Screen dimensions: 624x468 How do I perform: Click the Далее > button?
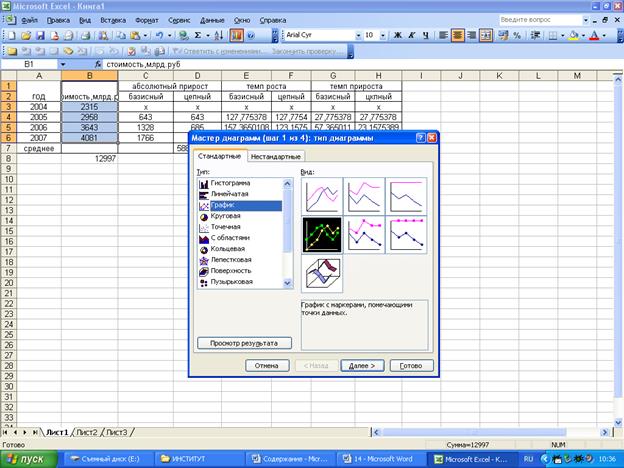[x=362, y=365]
